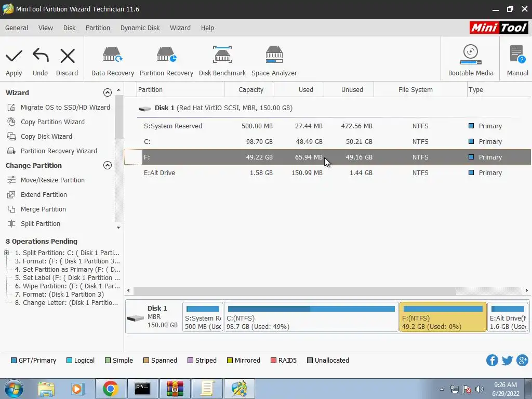Viewport: 532px width, 399px height.
Task: Select pending operation 6 Wipe Partition
Action: (67, 286)
